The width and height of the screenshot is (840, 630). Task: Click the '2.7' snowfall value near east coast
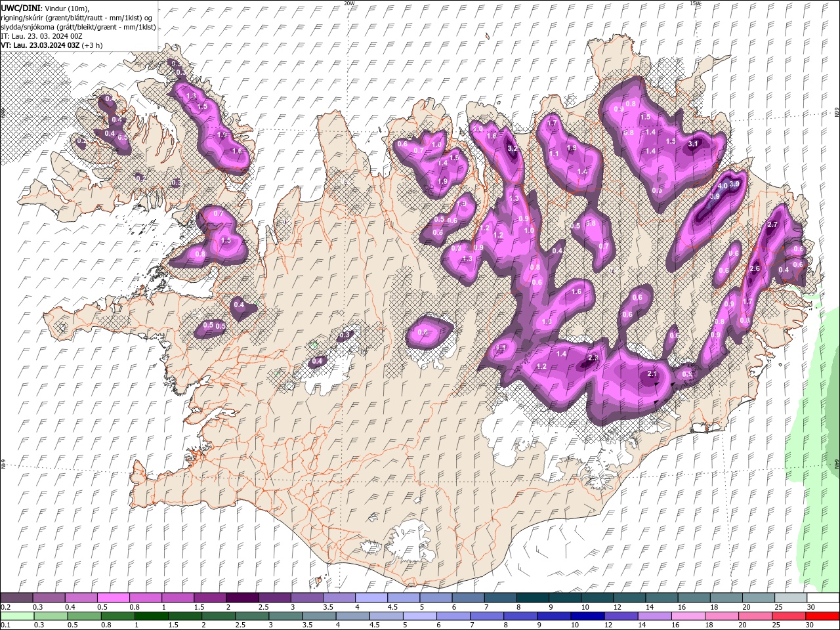(772, 224)
